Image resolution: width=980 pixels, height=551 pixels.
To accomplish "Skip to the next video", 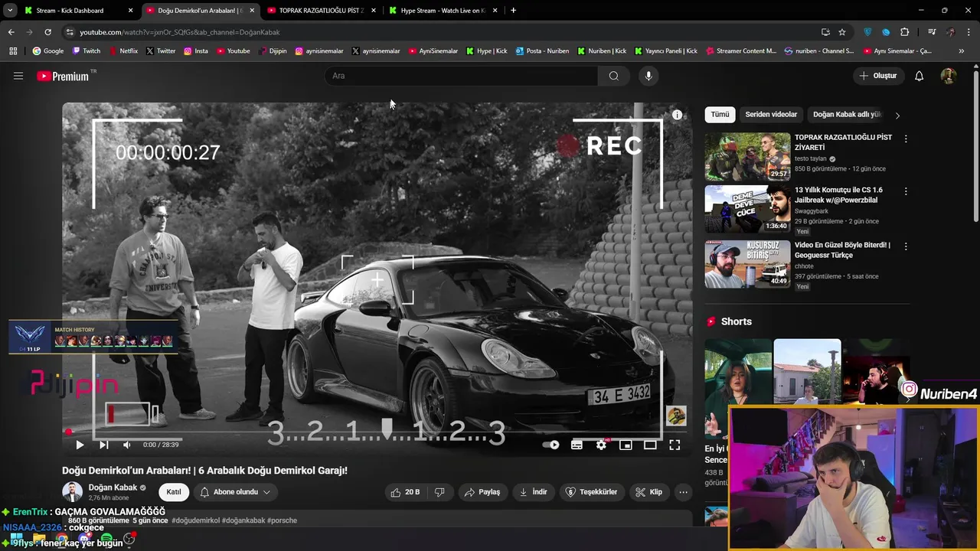I will pos(103,445).
